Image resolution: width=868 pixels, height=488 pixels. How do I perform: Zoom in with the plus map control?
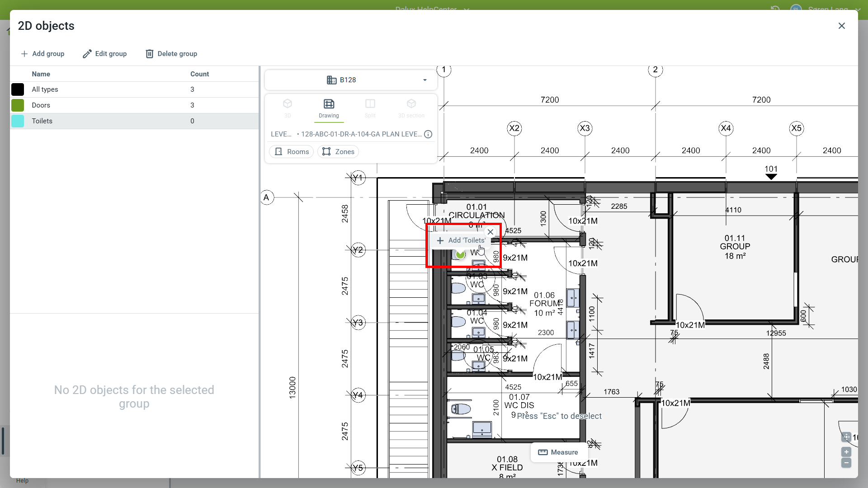tap(846, 452)
